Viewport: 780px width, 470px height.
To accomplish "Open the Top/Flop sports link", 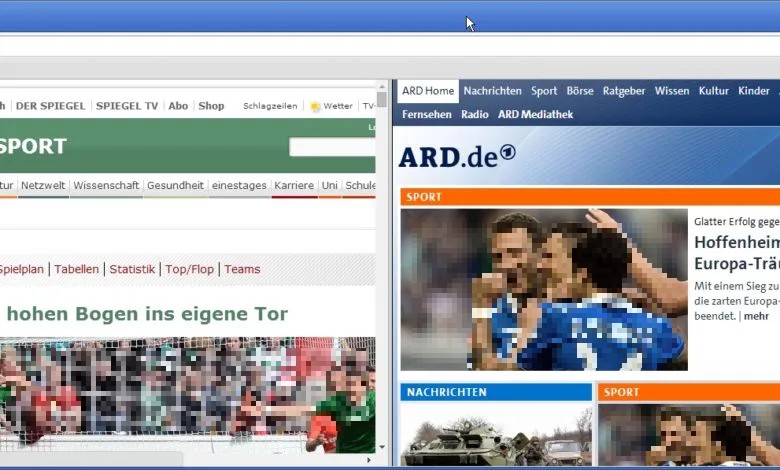I will click(x=190, y=269).
